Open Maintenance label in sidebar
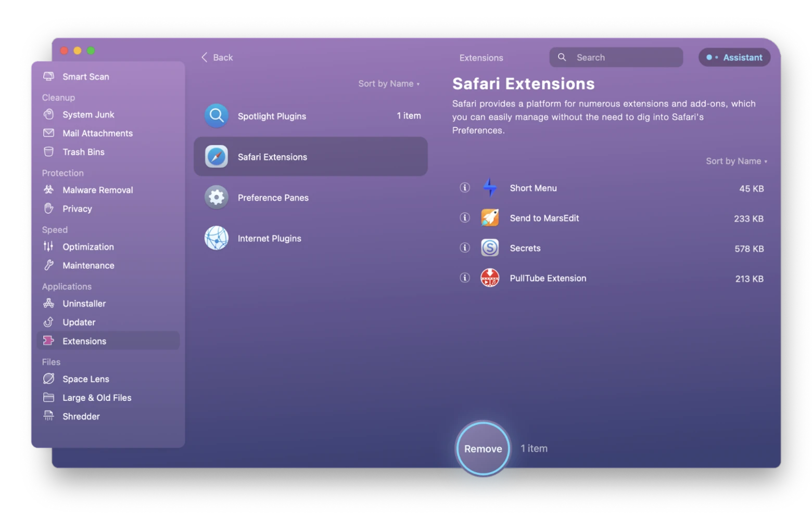Image resolution: width=812 pixels, height=519 pixels. click(88, 265)
